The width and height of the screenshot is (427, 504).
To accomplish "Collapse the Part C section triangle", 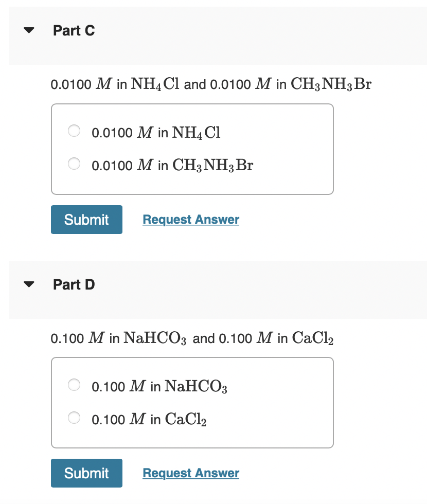I will click(x=29, y=30).
